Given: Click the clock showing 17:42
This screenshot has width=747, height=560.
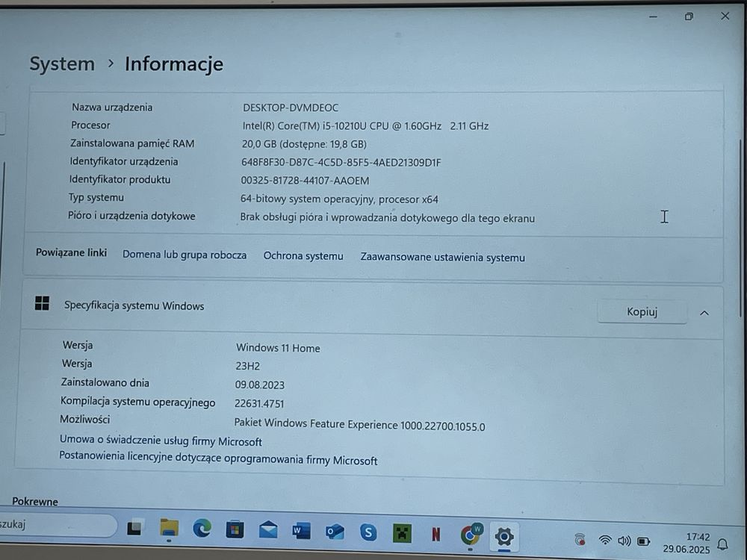Looking at the screenshot, I should [698, 537].
